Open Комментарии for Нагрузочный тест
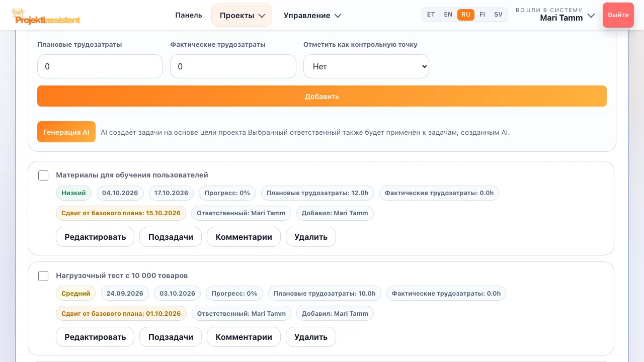The width and height of the screenshot is (644, 362). (x=244, y=337)
